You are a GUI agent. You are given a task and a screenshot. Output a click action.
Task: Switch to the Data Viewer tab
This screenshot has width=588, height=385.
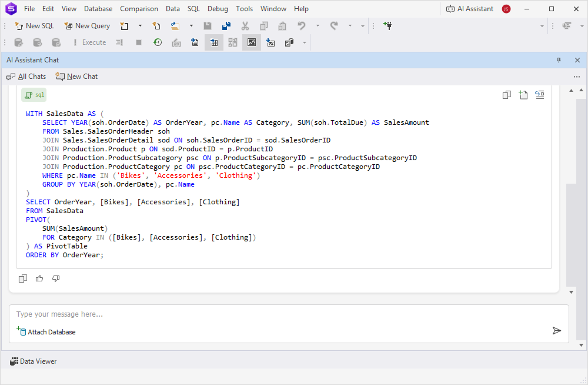[34, 361]
